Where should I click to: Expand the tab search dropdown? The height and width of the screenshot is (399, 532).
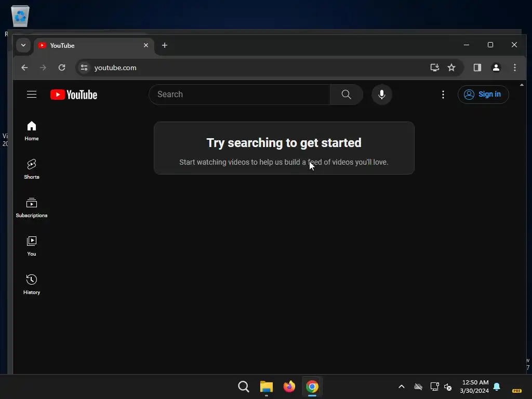click(x=23, y=45)
